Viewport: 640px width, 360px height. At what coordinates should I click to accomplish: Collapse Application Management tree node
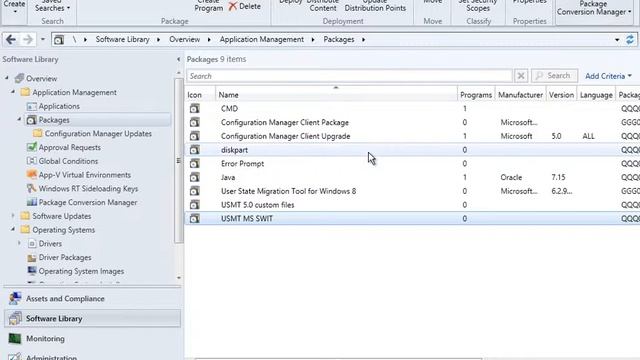click(x=13, y=92)
